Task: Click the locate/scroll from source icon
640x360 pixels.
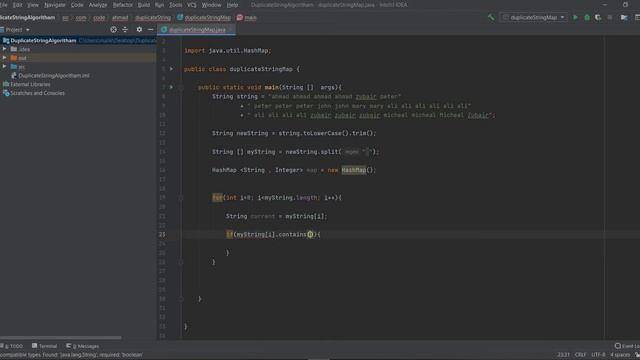Action: click(x=113, y=30)
